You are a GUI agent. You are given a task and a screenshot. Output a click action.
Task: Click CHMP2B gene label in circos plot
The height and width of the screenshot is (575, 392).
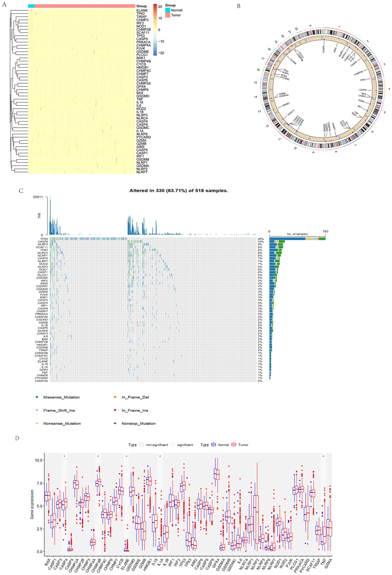[359, 73]
